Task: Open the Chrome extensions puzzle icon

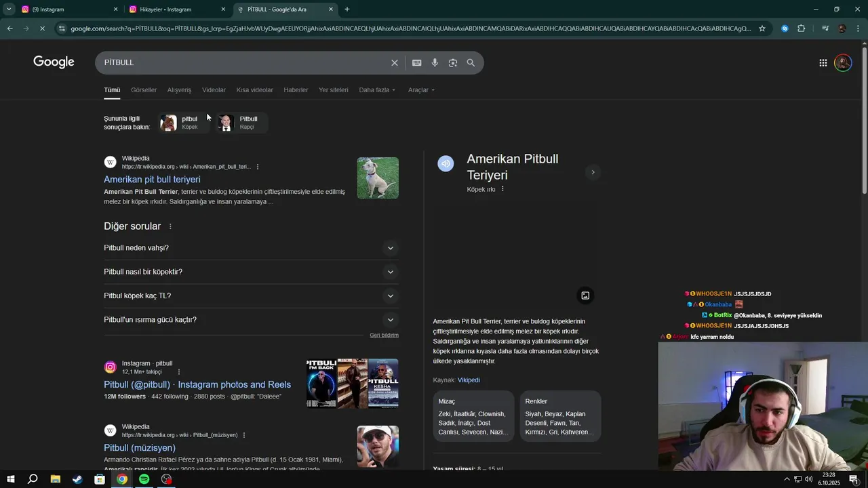Action: click(x=802, y=28)
